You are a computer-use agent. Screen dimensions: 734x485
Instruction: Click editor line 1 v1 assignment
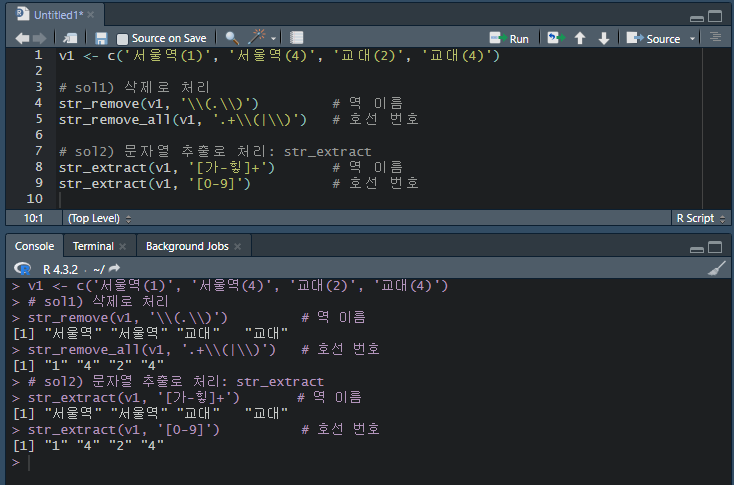pyautogui.click(x=279, y=56)
